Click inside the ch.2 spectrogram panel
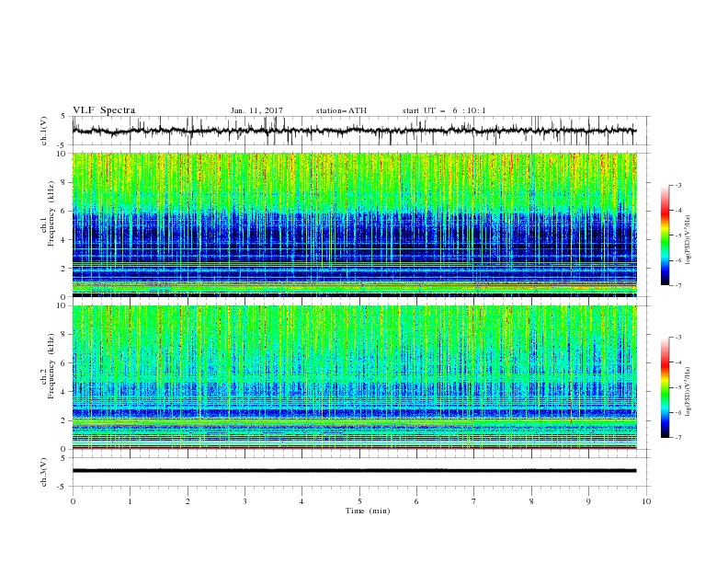This screenshot has width=728, height=563. pyautogui.click(x=355, y=377)
